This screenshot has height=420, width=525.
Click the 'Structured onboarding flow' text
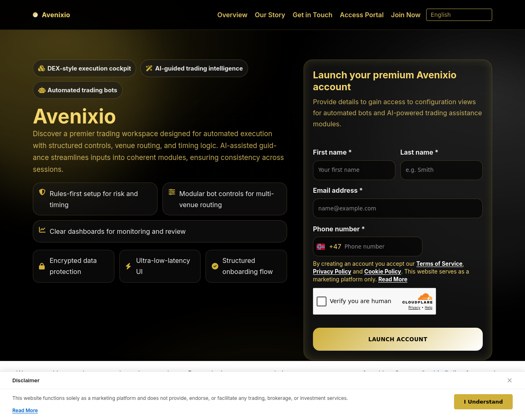coord(248,266)
